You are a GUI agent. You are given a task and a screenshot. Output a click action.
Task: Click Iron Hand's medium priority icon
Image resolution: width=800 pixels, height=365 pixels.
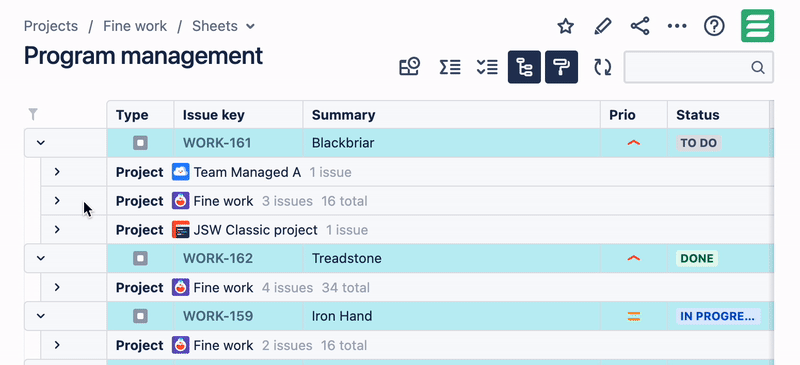pos(634,317)
